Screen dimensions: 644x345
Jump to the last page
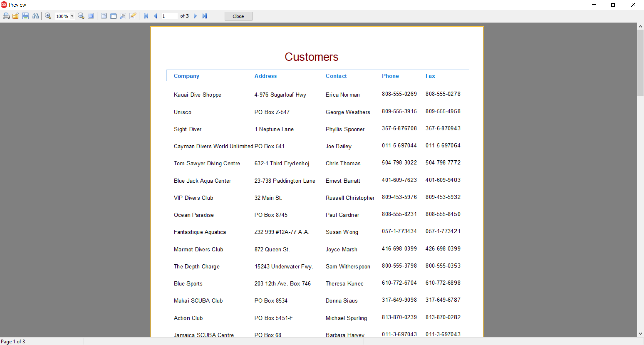click(205, 16)
